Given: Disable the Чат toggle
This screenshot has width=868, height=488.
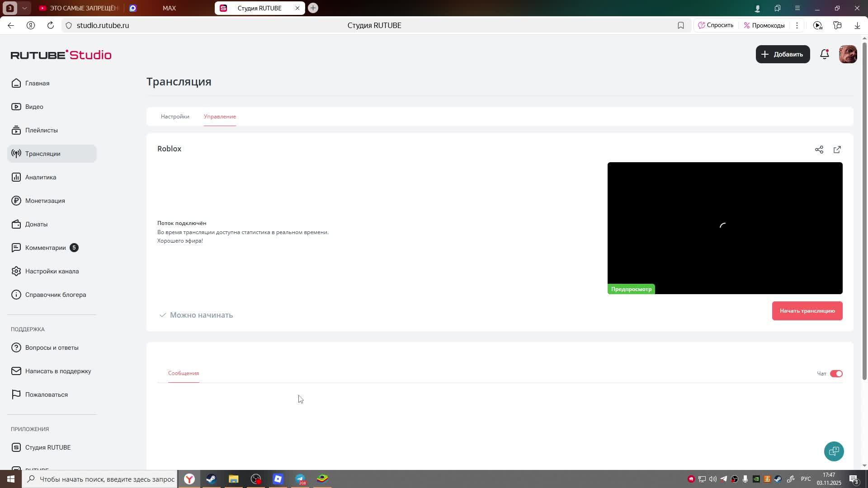Looking at the screenshot, I should pos(836,374).
